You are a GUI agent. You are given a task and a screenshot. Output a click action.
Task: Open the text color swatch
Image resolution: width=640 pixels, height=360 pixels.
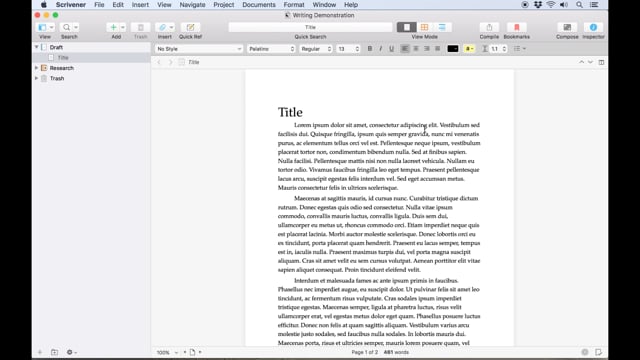coord(453,49)
